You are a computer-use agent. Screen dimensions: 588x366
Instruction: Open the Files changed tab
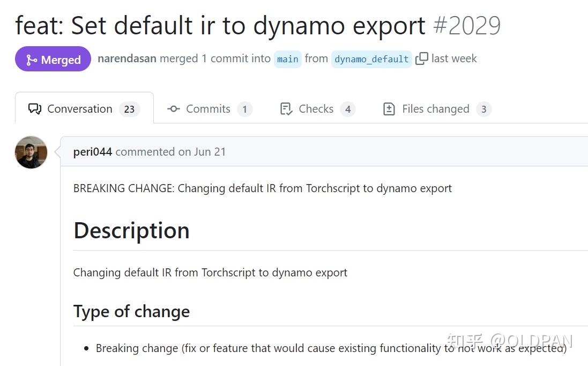click(x=436, y=108)
